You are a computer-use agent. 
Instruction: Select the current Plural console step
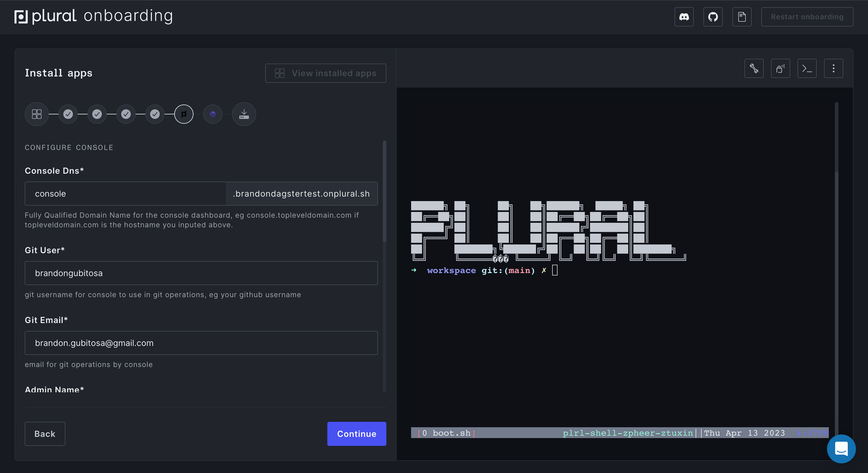184,114
